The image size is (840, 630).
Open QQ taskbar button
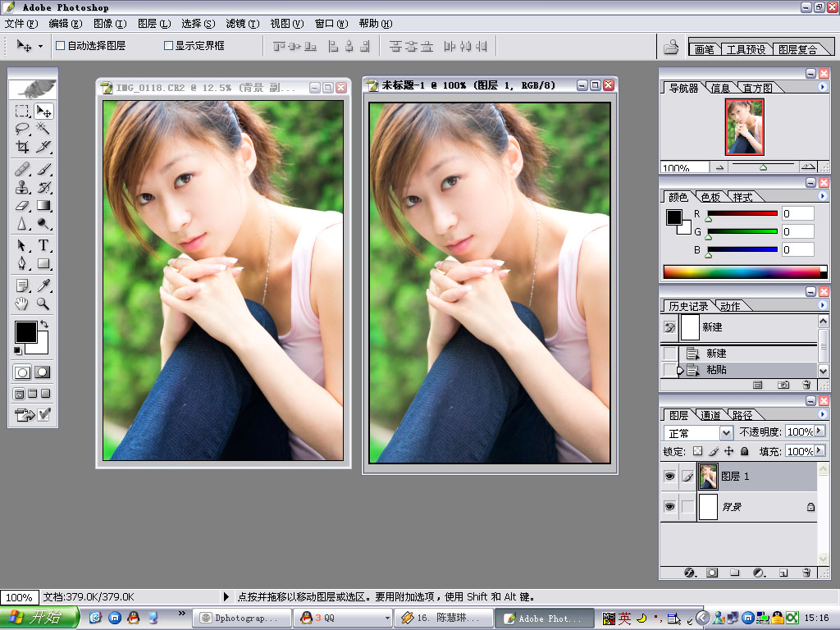(x=344, y=618)
